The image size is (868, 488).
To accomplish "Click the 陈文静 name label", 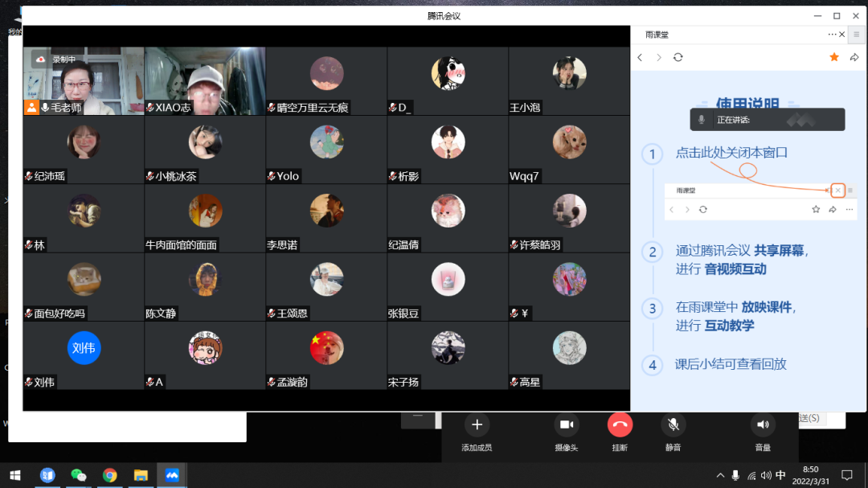I will (x=161, y=314).
